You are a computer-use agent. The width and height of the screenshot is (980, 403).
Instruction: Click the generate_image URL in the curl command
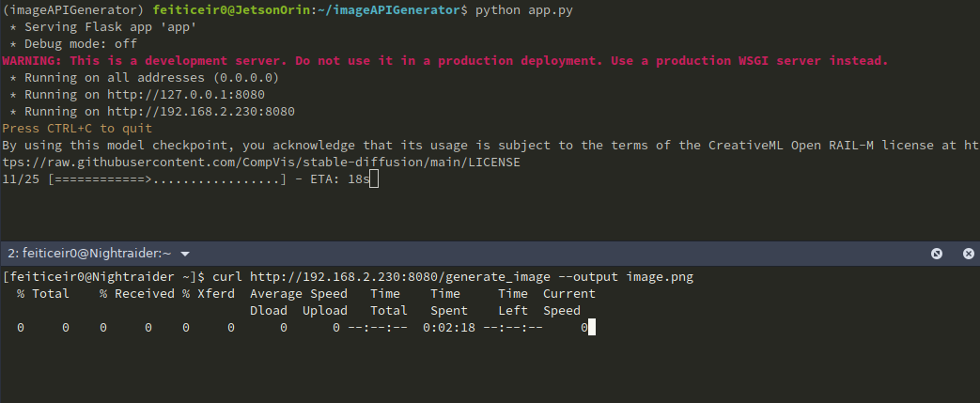pos(400,276)
